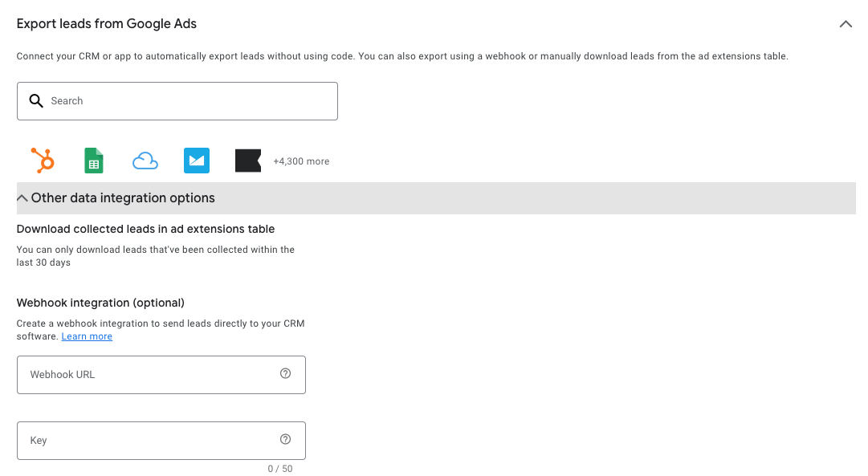Open the Learn more link
This screenshot has height=476, width=868.
tap(87, 336)
